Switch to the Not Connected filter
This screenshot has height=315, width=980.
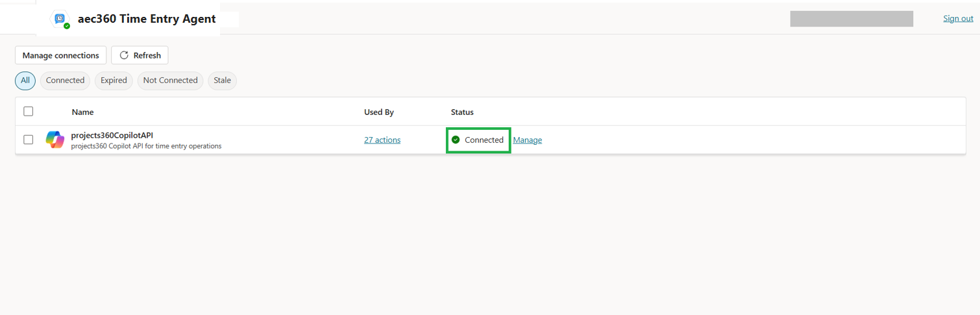click(170, 81)
